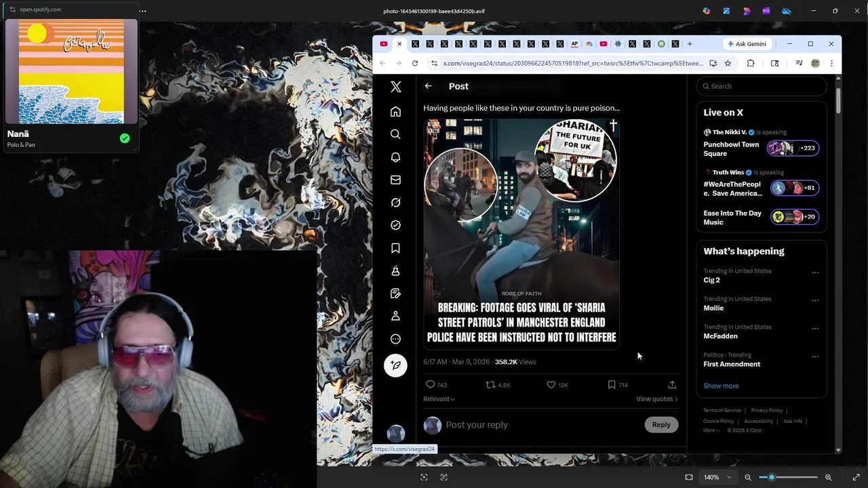Switch to the second YouTube tab

tap(604, 44)
